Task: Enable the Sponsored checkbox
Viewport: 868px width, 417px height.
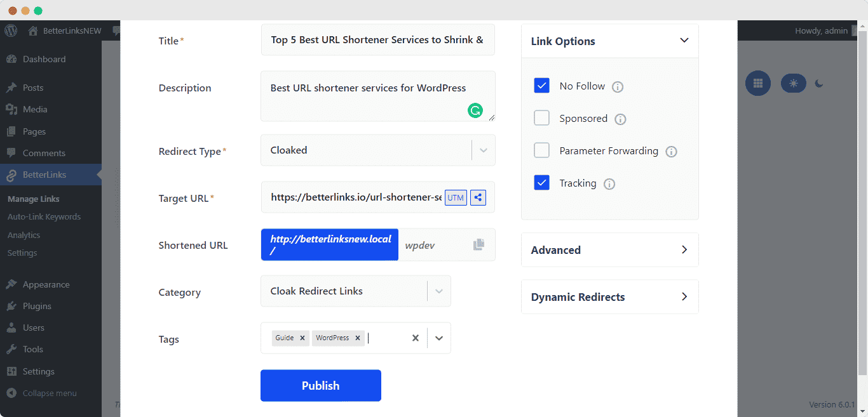Action: [x=541, y=118]
